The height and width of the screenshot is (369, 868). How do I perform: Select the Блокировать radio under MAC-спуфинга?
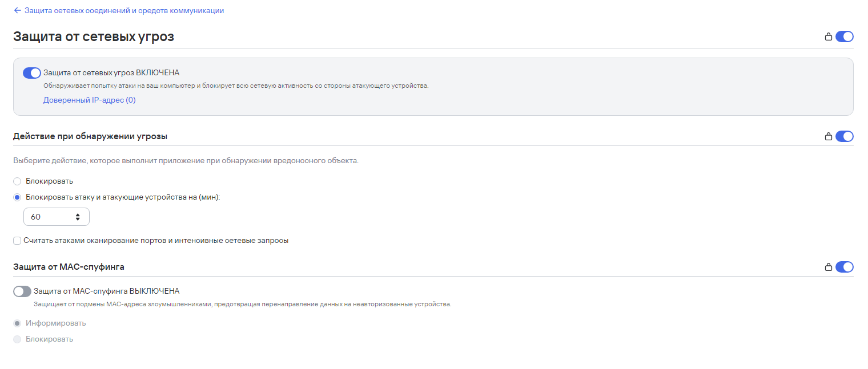point(17,339)
